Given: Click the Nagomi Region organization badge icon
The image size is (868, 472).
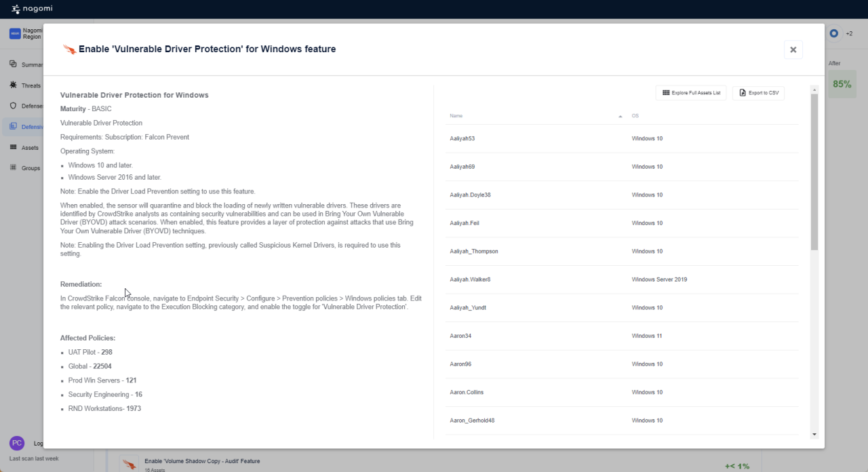Looking at the screenshot, I should tap(14, 33).
